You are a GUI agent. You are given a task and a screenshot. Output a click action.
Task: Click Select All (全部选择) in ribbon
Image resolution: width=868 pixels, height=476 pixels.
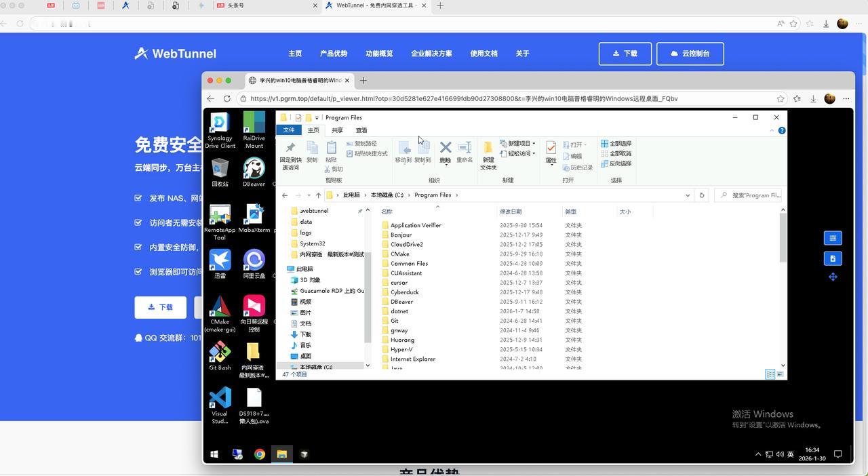616,144
